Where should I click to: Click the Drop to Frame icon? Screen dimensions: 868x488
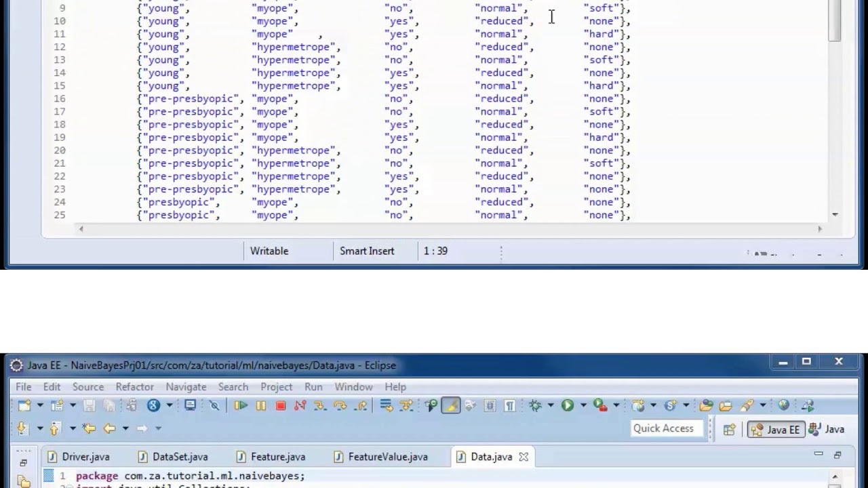[386, 405]
